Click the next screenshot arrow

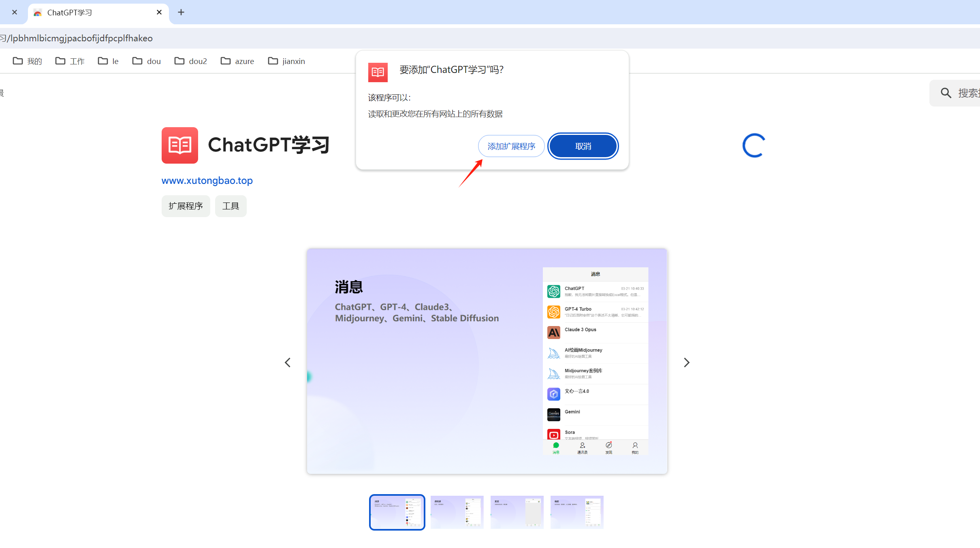point(686,362)
